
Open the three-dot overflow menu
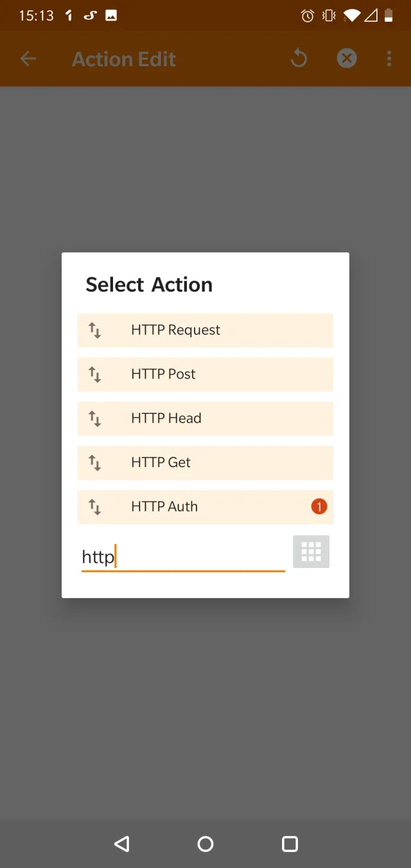[x=389, y=58]
